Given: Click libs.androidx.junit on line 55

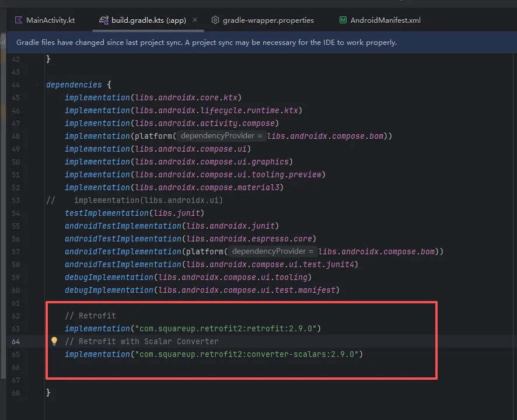Looking at the screenshot, I should [230, 226].
